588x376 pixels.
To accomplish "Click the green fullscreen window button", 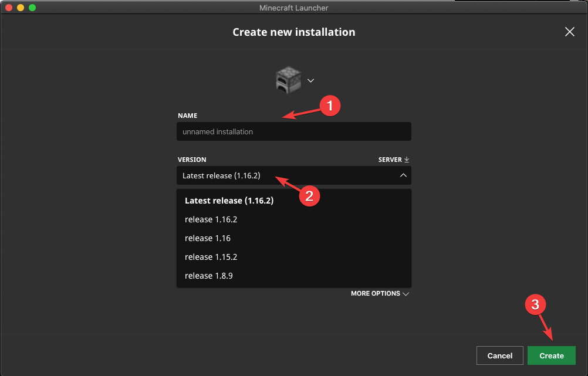I will pyautogui.click(x=32, y=8).
